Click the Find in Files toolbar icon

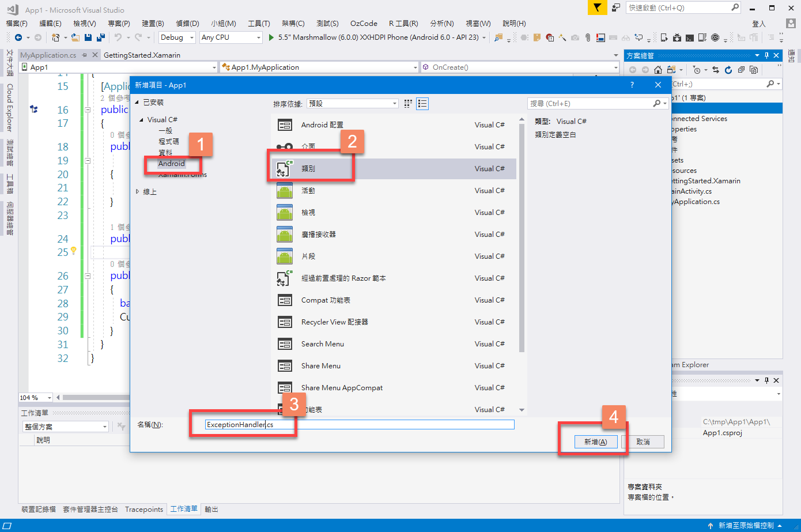[498, 37]
